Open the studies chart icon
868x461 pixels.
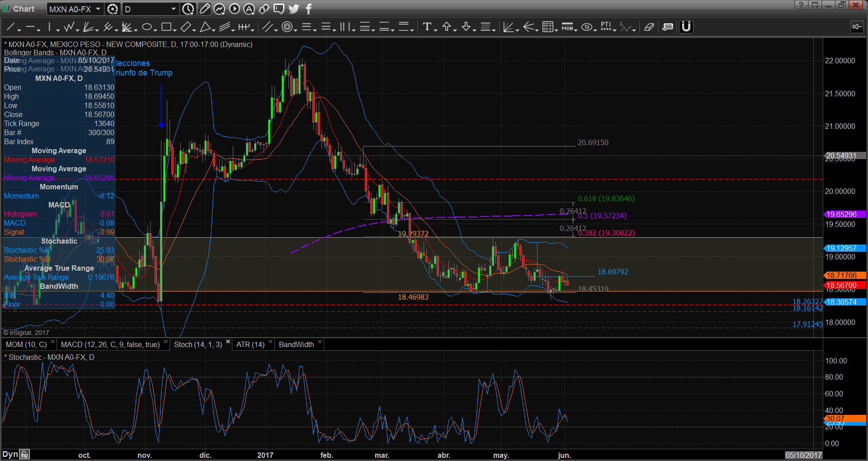point(219,9)
